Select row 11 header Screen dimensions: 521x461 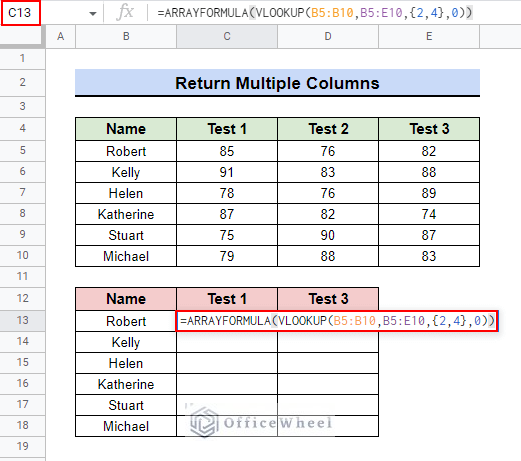22,276
